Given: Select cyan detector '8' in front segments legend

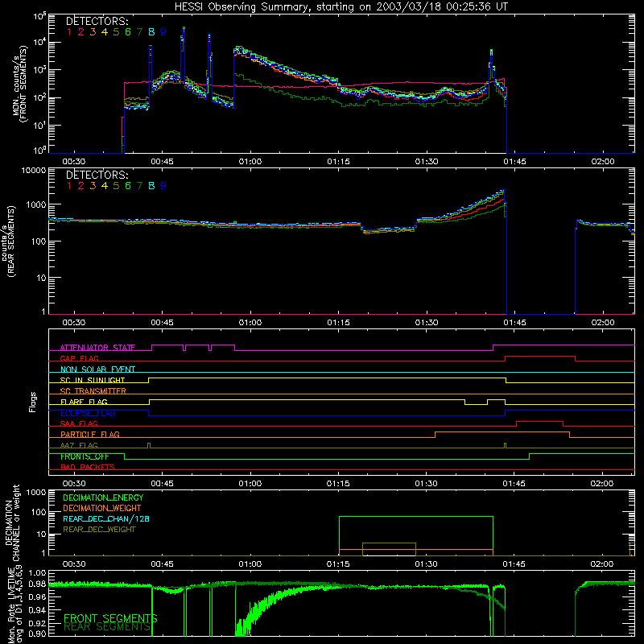Looking at the screenshot, I should coord(151,32).
